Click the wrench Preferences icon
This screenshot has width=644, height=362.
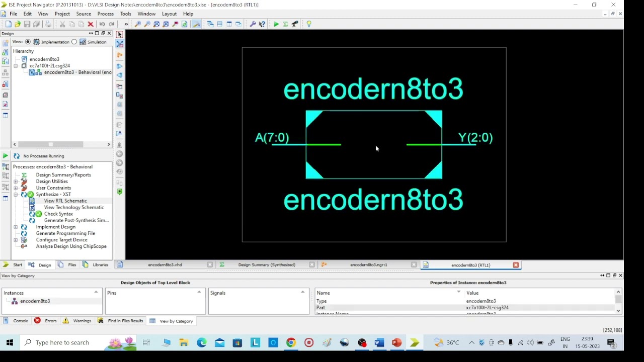click(x=253, y=24)
